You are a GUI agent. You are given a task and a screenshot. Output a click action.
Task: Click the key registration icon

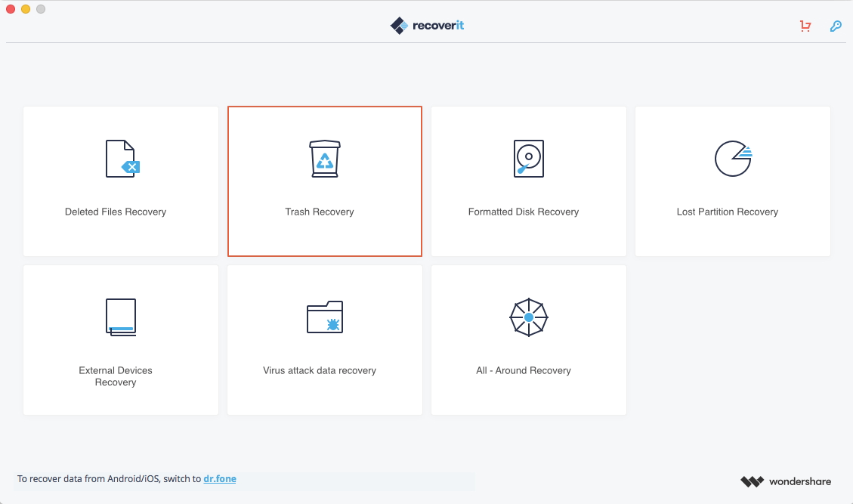click(836, 26)
